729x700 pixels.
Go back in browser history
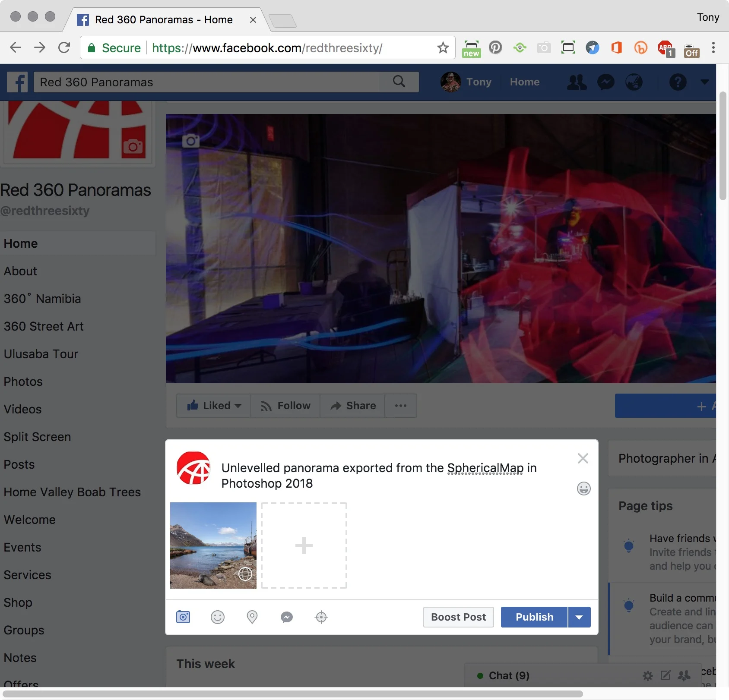pyautogui.click(x=16, y=47)
